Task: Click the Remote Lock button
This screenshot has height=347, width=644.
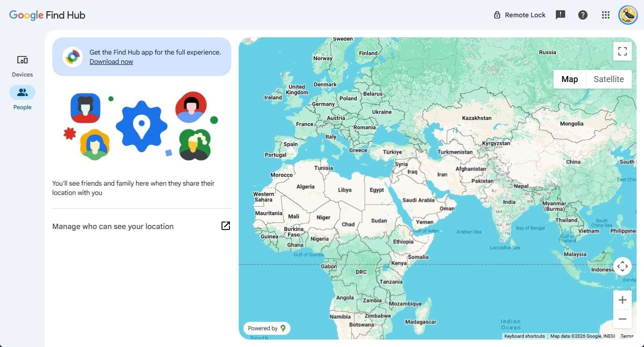Action: point(519,15)
